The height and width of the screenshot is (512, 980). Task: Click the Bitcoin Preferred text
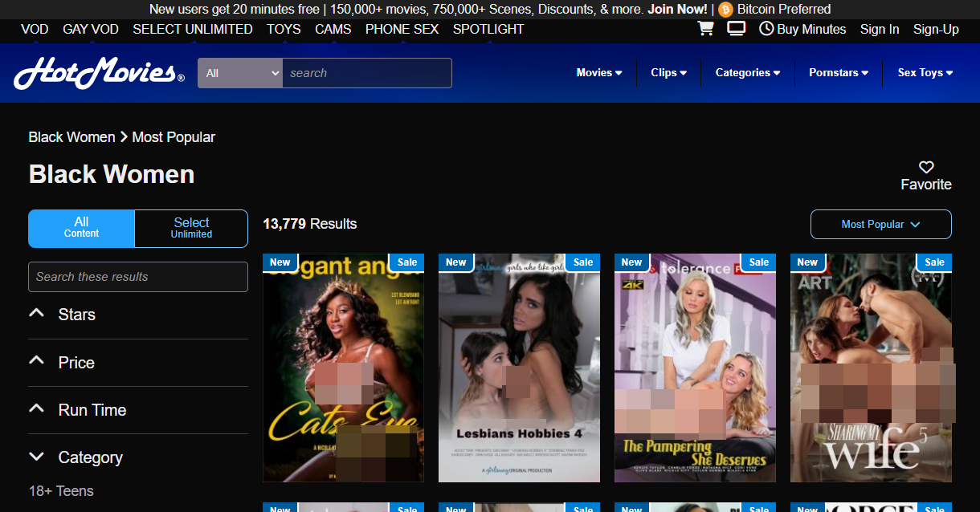coord(784,10)
